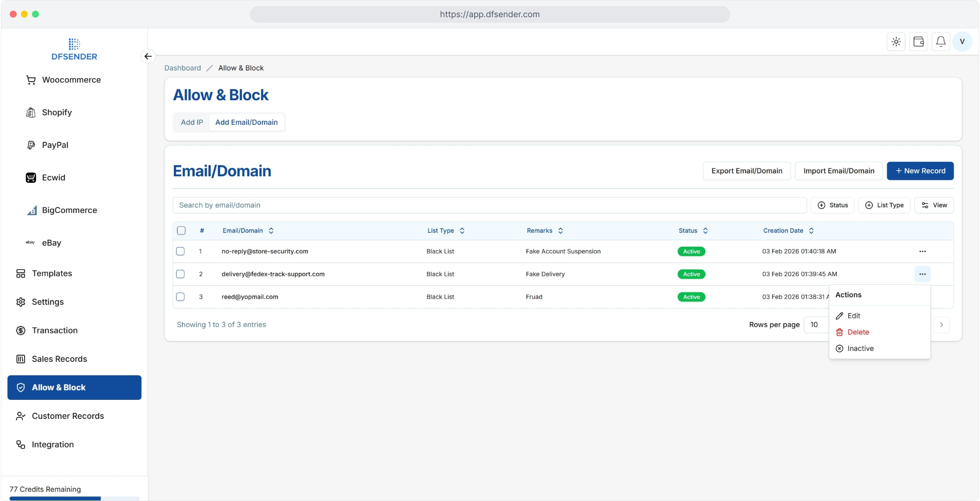Choose Delete in the Actions menu
The image size is (980, 501).
[x=858, y=332]
